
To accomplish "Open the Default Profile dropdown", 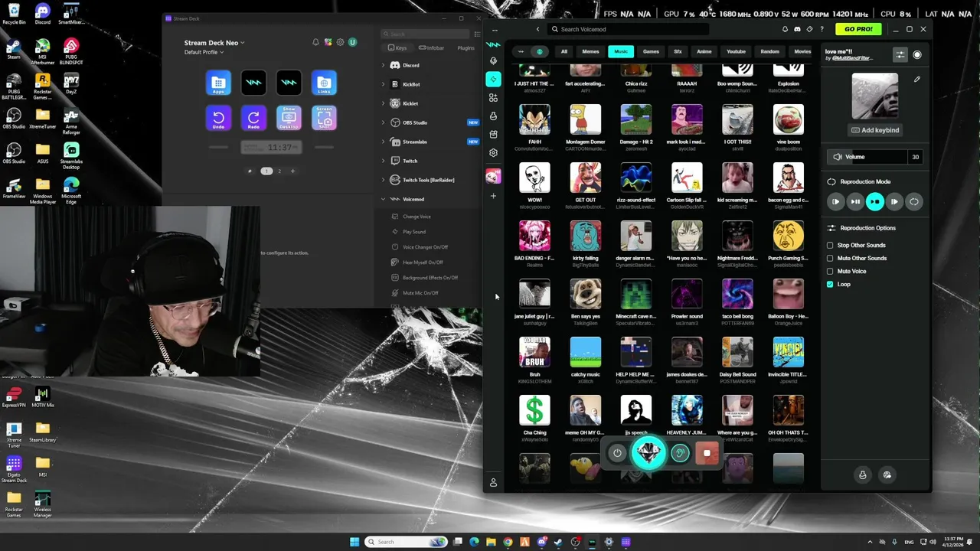I will 204,52.
